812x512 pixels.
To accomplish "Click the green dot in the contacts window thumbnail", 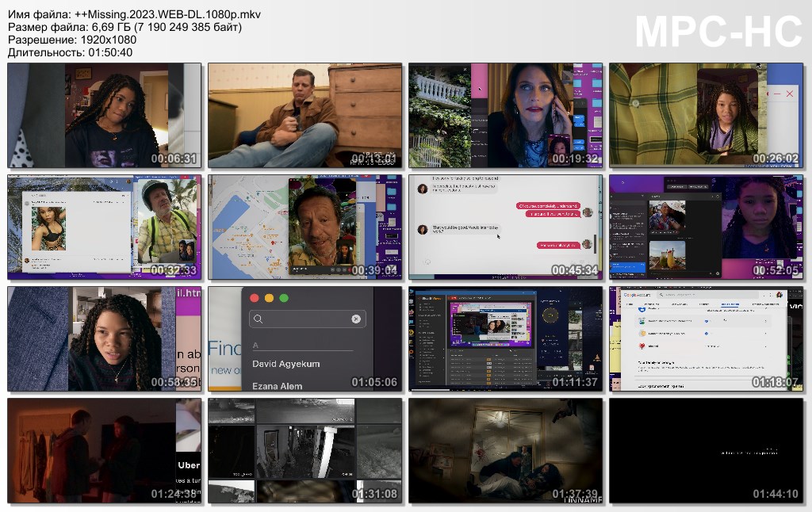I will [x=284, y=298].
